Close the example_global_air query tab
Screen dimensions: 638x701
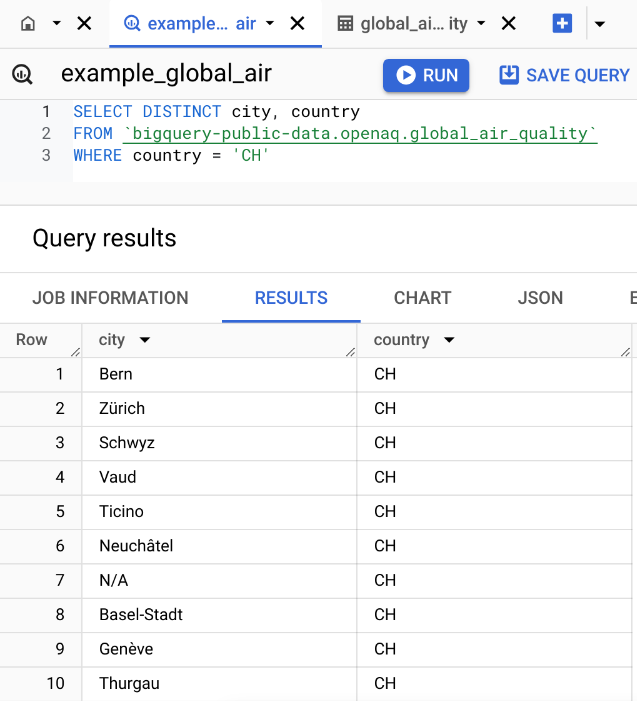click(297, 23)
